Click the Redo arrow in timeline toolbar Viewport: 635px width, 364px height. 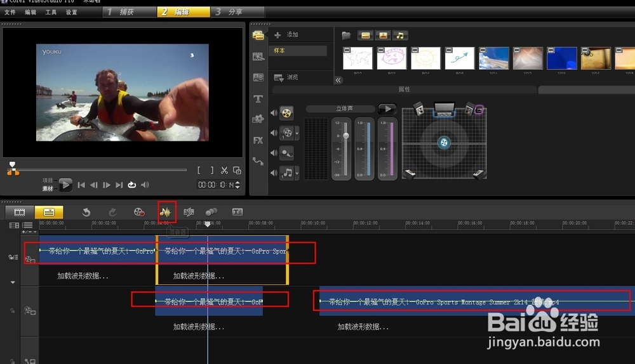pos(112,212)
